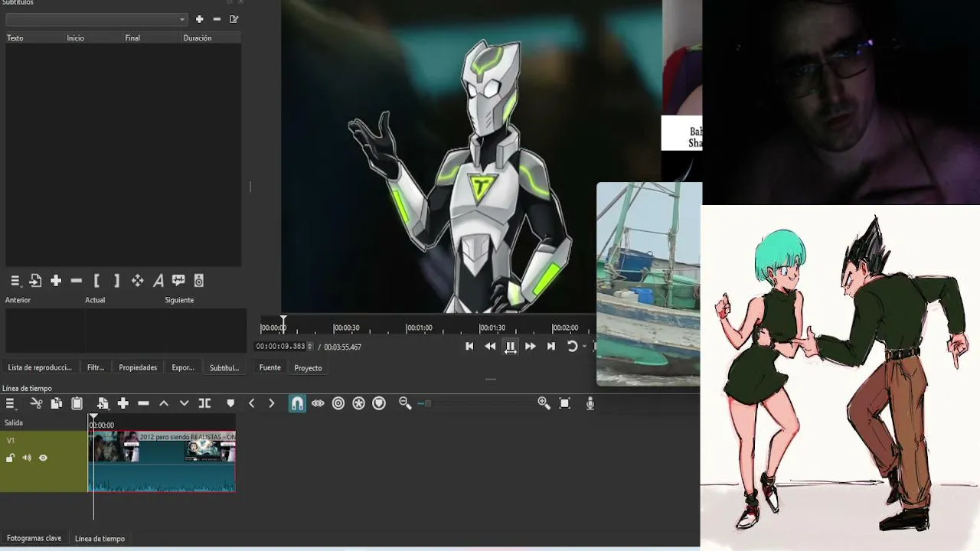Add a subtitle item
Image resolution: width=980 pixels, height=551 pixels.
tap(56, 281)
